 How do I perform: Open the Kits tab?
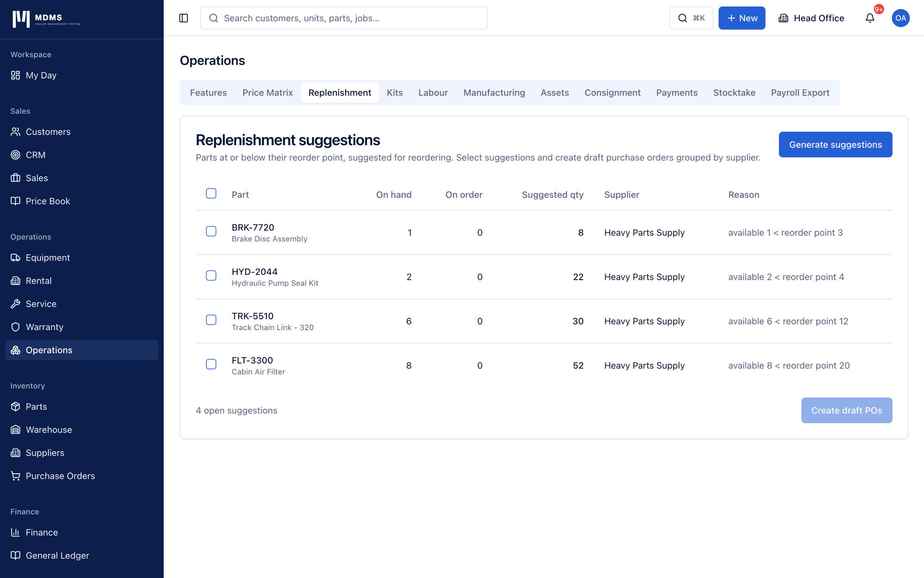395,92
